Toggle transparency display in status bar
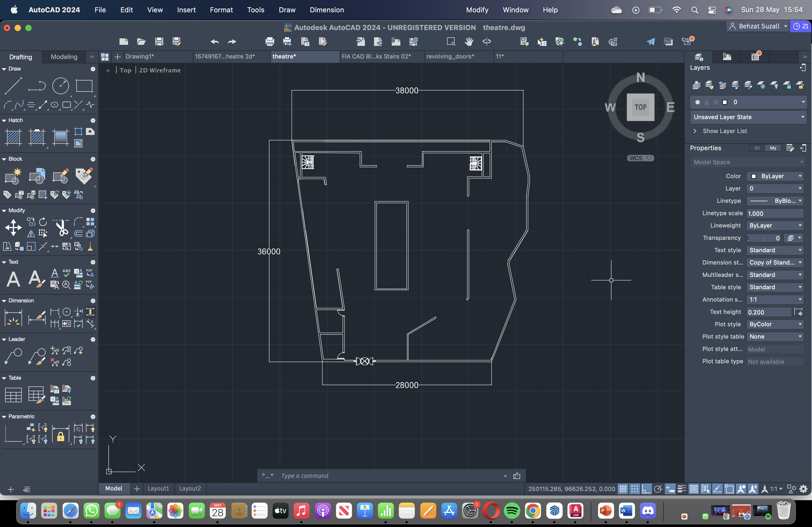This screenshot has height=527, width=812. (x=694, y=489)
